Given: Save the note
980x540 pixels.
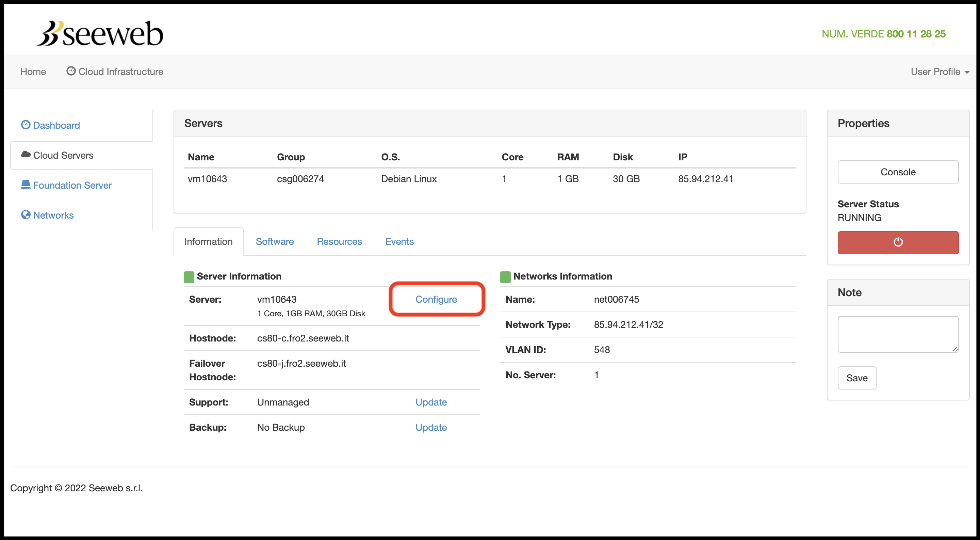Looking at the screenshot, I should pos(857,378).
